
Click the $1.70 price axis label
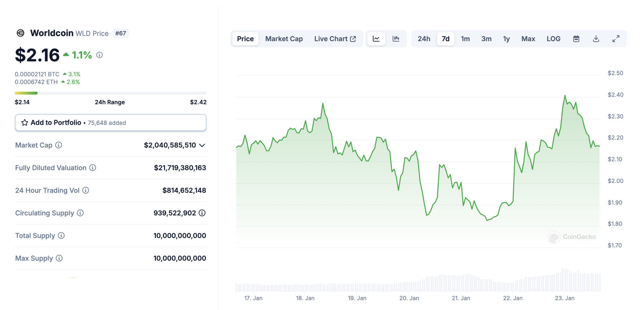click(x=615, y=245)
